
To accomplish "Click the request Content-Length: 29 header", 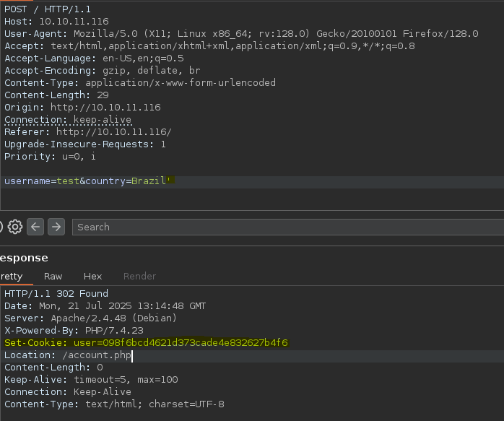I will 56,95.
